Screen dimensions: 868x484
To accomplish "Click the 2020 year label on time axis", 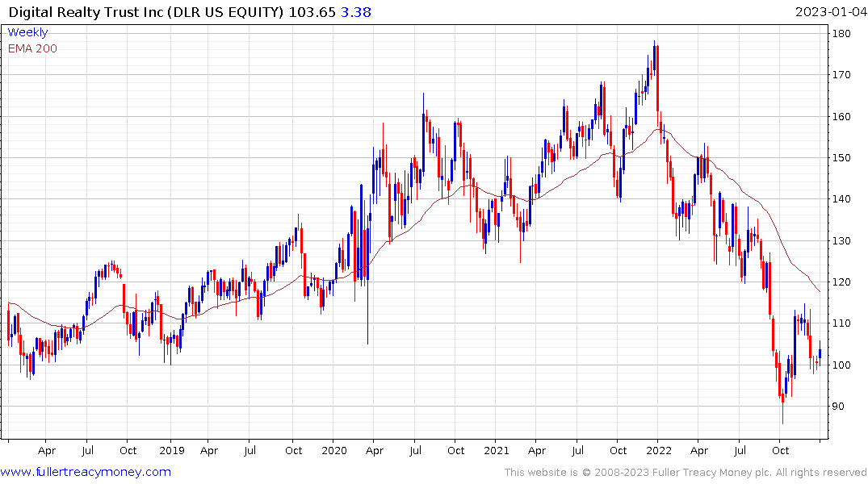I will 333,450.
